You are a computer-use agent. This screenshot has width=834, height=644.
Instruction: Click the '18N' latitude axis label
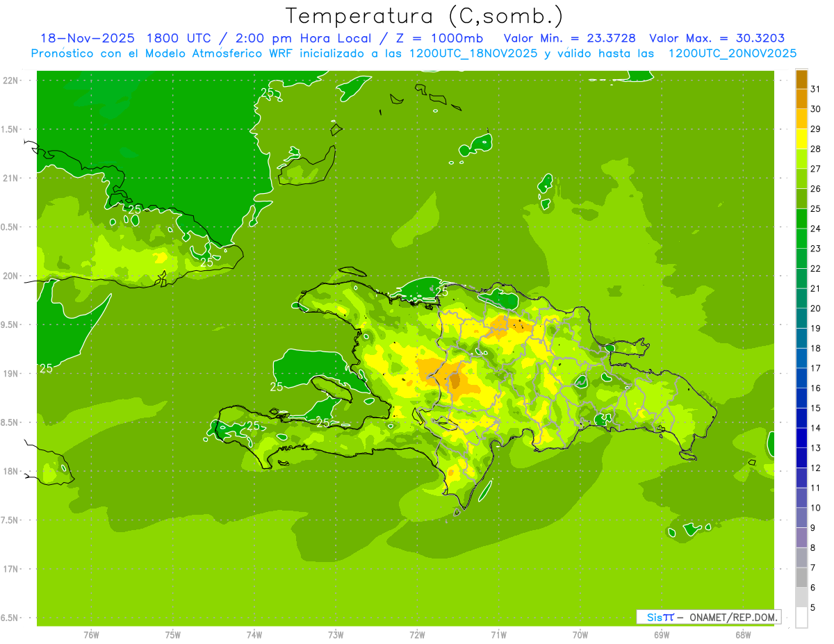click(x=11, y=471)
